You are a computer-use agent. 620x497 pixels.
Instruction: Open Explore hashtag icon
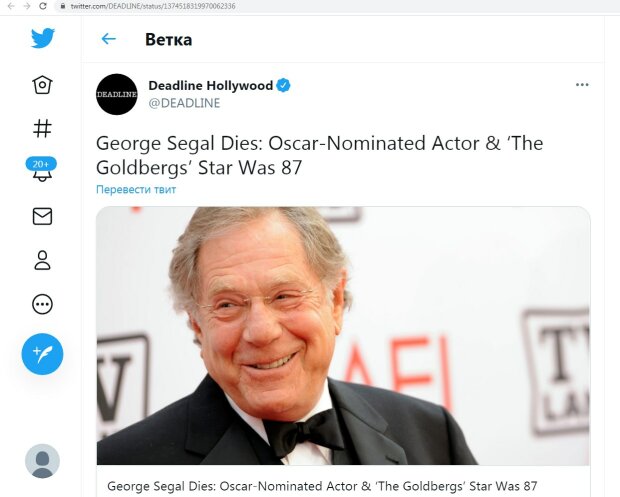pyautogui.click(x=42, y=129)
